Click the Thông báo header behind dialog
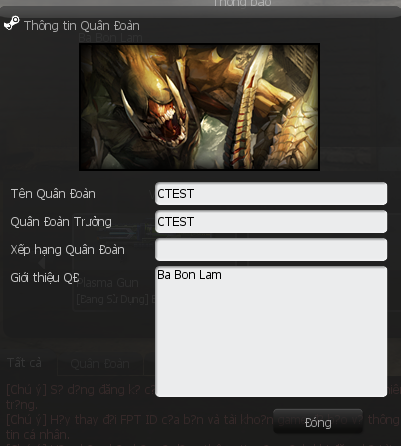 (x=242, y=3)
